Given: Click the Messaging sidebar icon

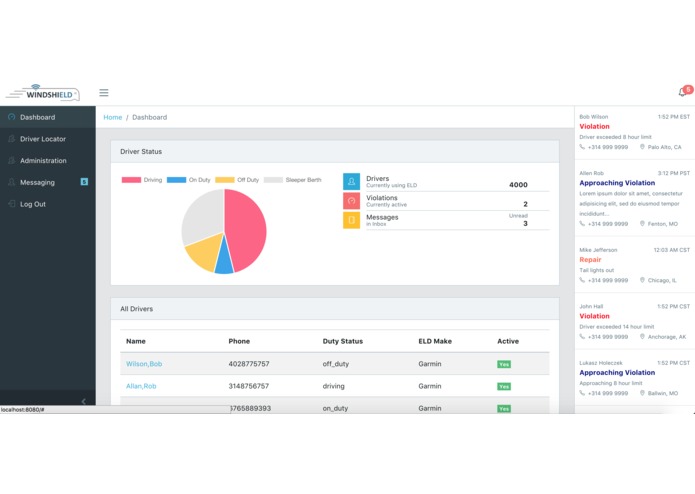Looking at the screenshot, I should pos(12,182).
